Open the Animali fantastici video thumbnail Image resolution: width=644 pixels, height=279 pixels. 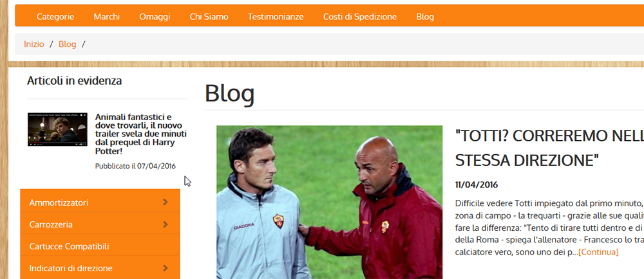[x=57, y=129]
